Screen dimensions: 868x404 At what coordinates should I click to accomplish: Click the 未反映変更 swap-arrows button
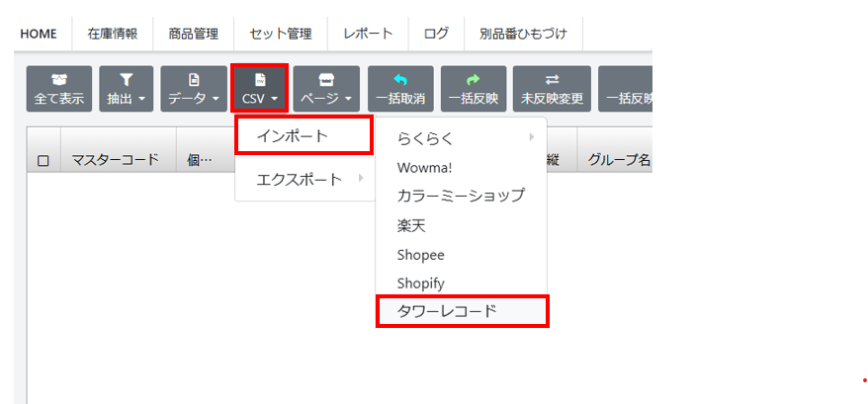552,89
